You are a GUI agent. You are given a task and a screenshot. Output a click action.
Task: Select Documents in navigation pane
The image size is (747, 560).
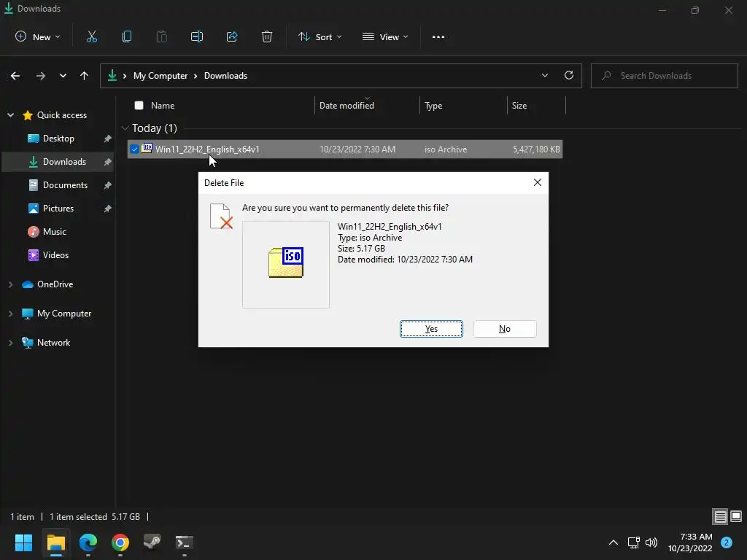point(58,185)
